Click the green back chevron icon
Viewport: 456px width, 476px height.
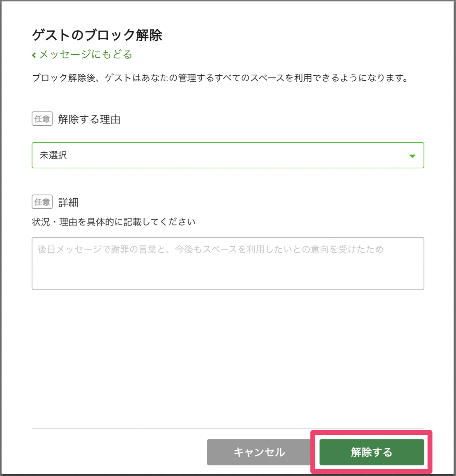point(34,55)
